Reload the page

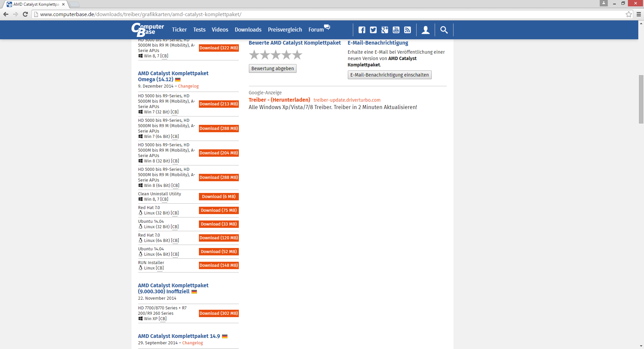25,14
